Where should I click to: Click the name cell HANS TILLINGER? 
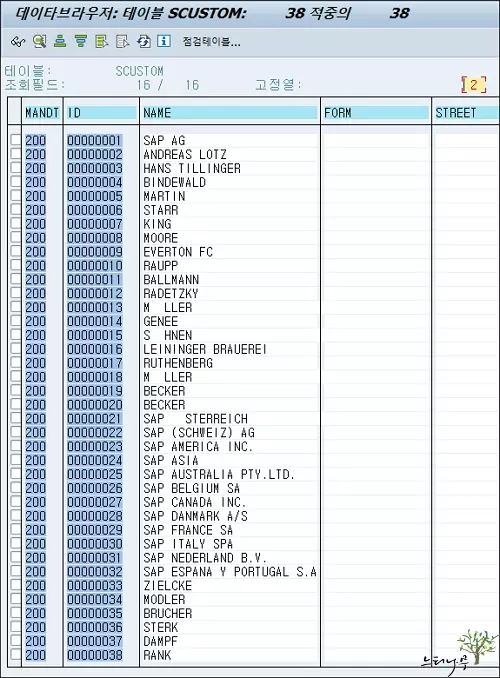(192, 168)
